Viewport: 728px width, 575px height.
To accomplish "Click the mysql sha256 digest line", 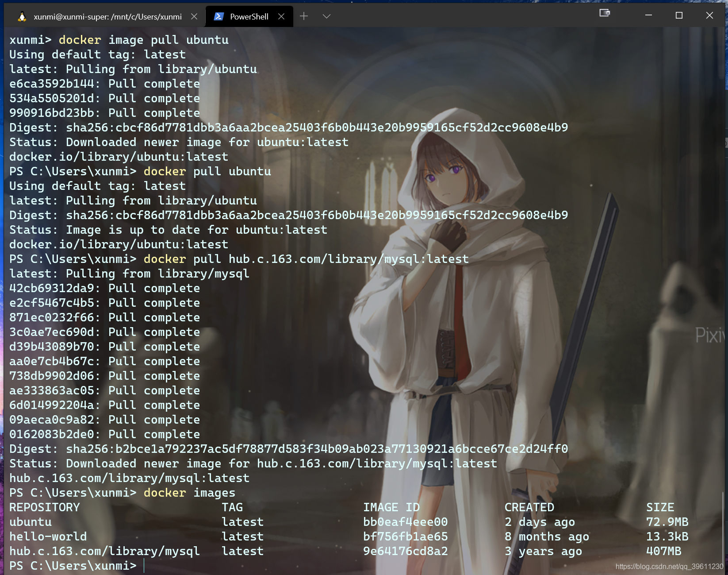I will click(x=288, y=449).
